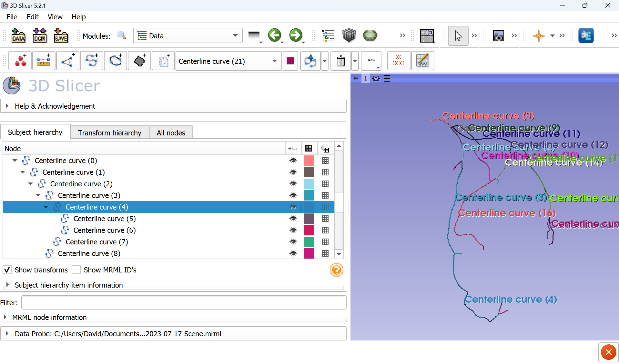Hide Centerline curve (3) with eye icon
Image resolution: width=619 pixels, height=364 pixels.
coord(293,195)
